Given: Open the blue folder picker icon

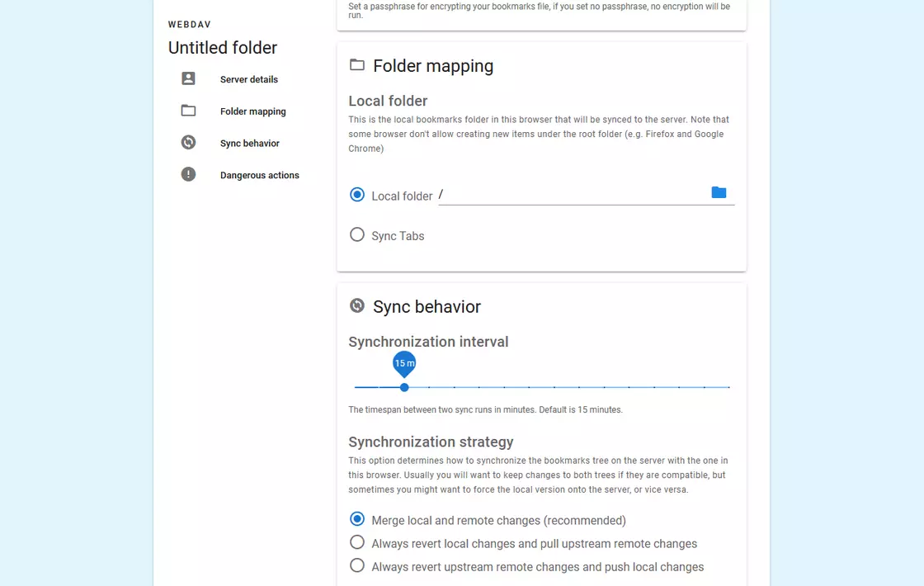Looking at the screenshot, I should click(719, 192).
